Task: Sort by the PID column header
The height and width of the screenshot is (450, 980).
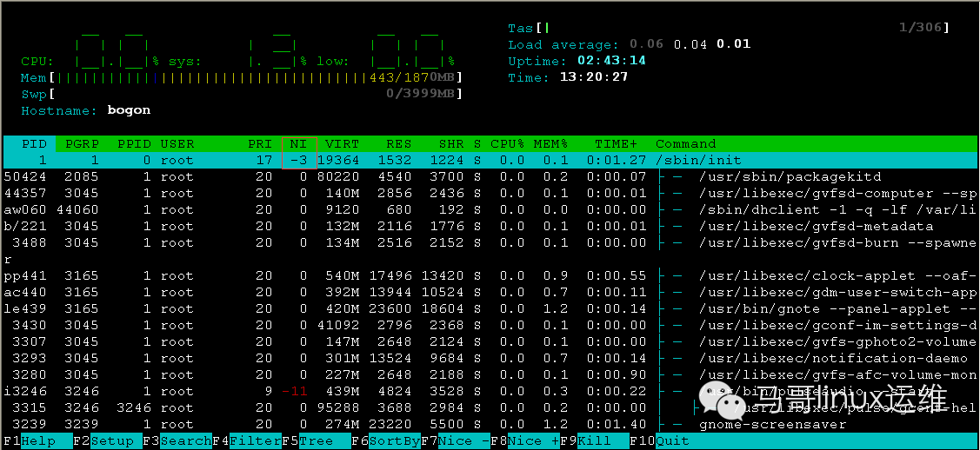Action: pos(34,143)
